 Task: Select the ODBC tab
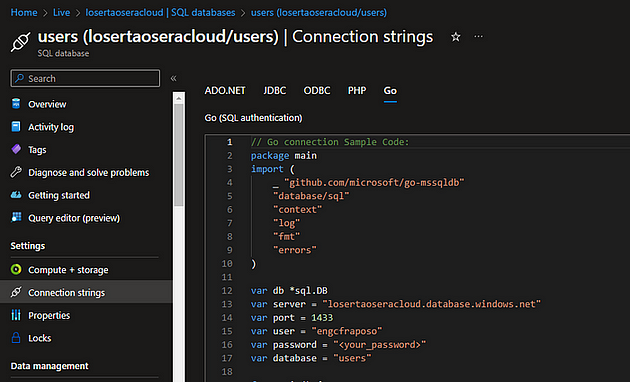(317, 91)
